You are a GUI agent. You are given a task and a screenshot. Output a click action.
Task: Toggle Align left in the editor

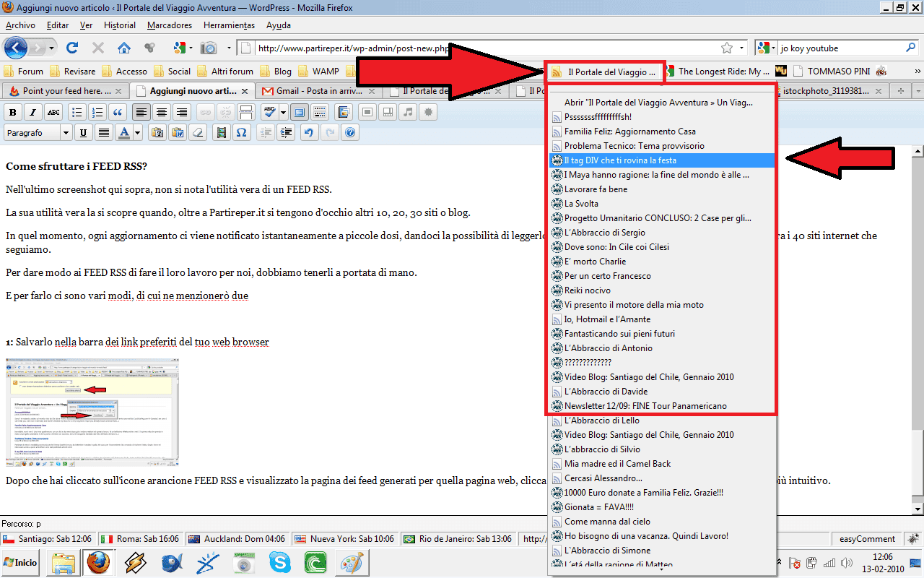click(x=141, y=112)
